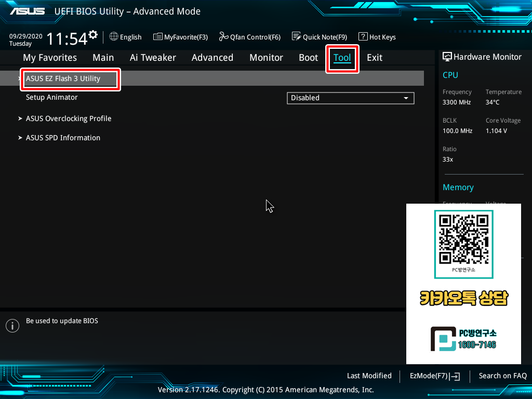This screenshot has height=399, width=532.
Task: Open Hot Keys help
Action: tap(377, 37)
